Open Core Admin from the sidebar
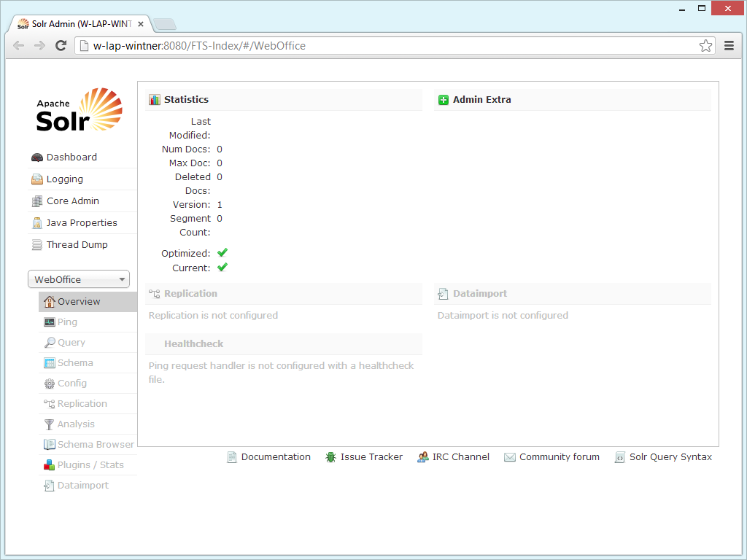Screen dimensions: 747x560 pos(36,201)
